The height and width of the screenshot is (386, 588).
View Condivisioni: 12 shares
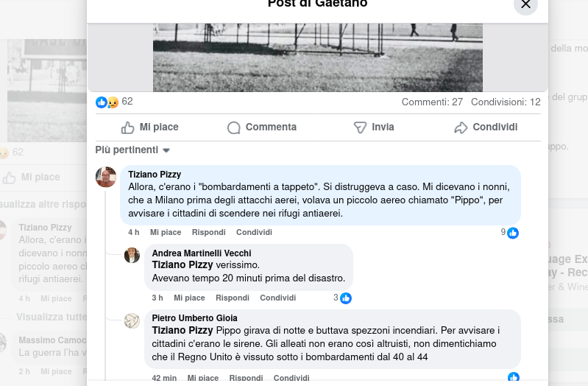click(x=506, y=102)
